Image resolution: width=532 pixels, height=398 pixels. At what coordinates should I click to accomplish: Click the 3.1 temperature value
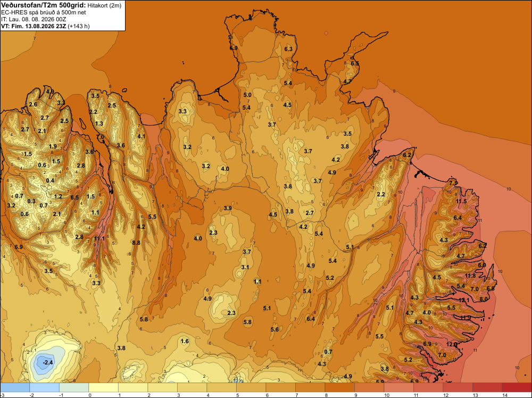click(245, 267)
